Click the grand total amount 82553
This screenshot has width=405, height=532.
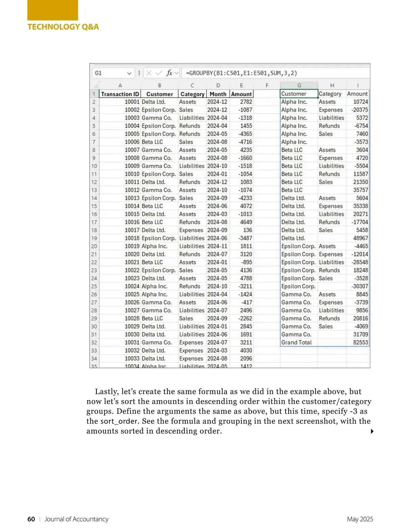click(x=360, y=343)
